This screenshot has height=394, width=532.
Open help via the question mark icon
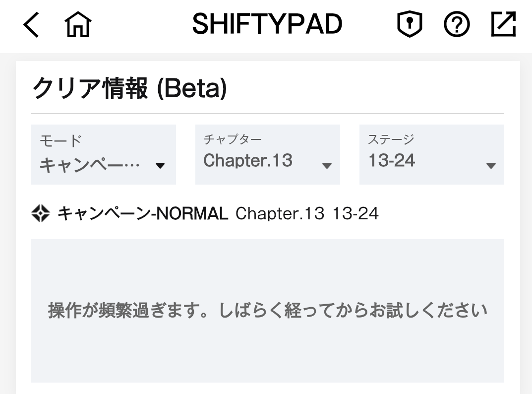[457, 24]
